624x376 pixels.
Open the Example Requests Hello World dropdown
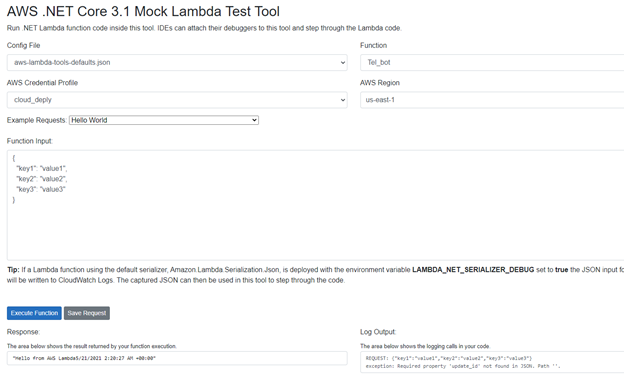(164, 120)
